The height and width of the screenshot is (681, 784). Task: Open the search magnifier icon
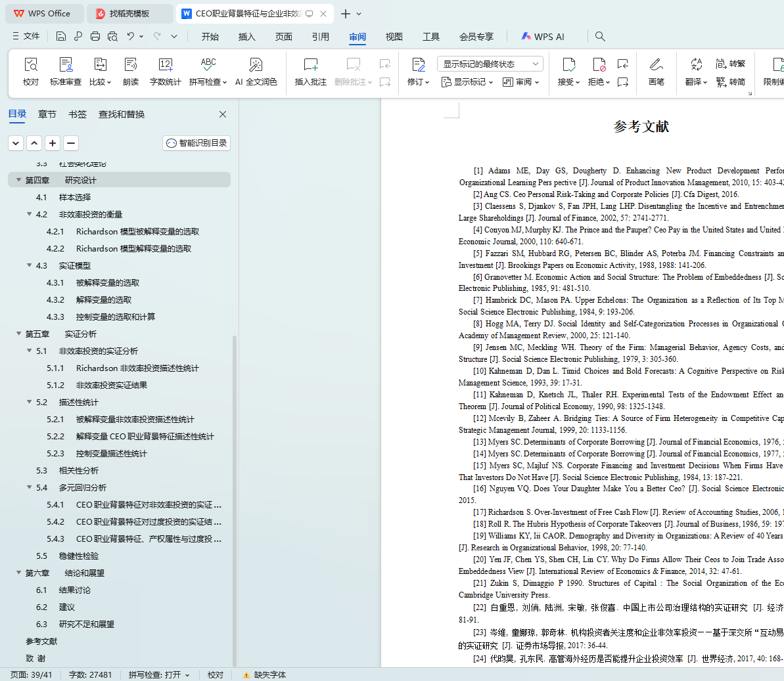[x=600, y=36]
